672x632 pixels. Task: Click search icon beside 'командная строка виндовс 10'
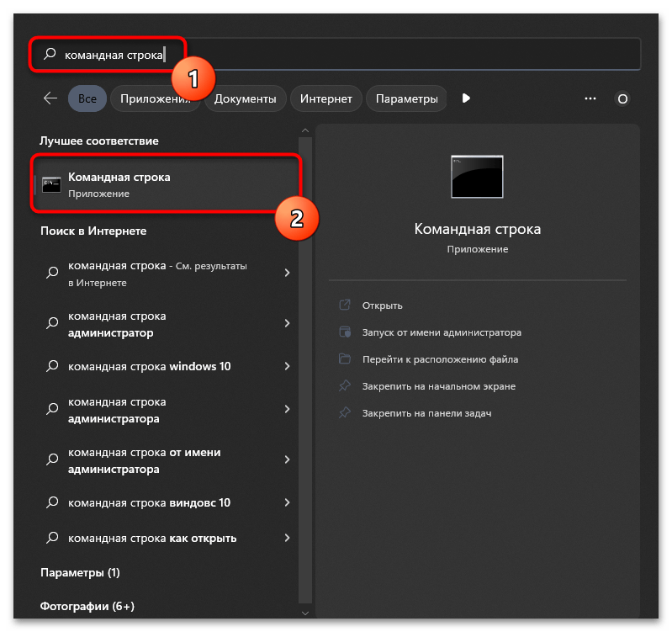(x=52, y=502)
